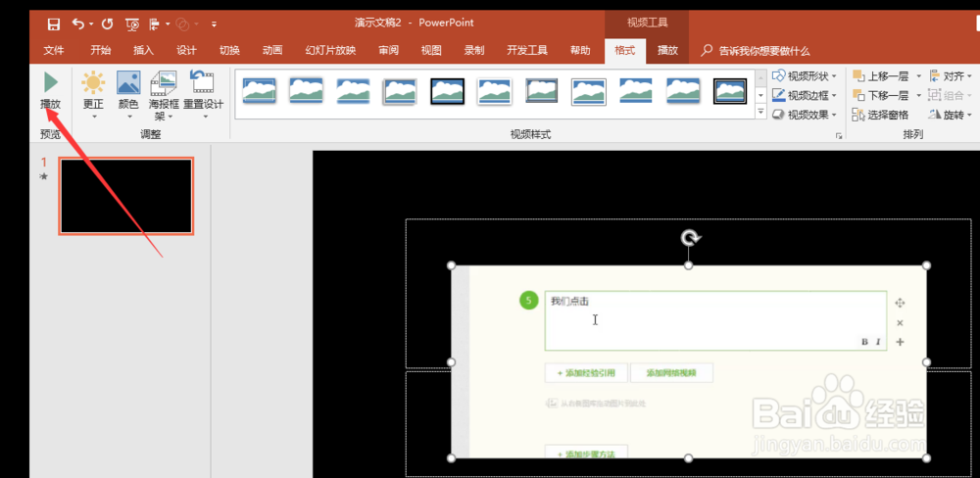This screenshot has width=980, height=478.
Task: Select slide 1 thumbnail in the slide pane
Action: pos(126,196)
